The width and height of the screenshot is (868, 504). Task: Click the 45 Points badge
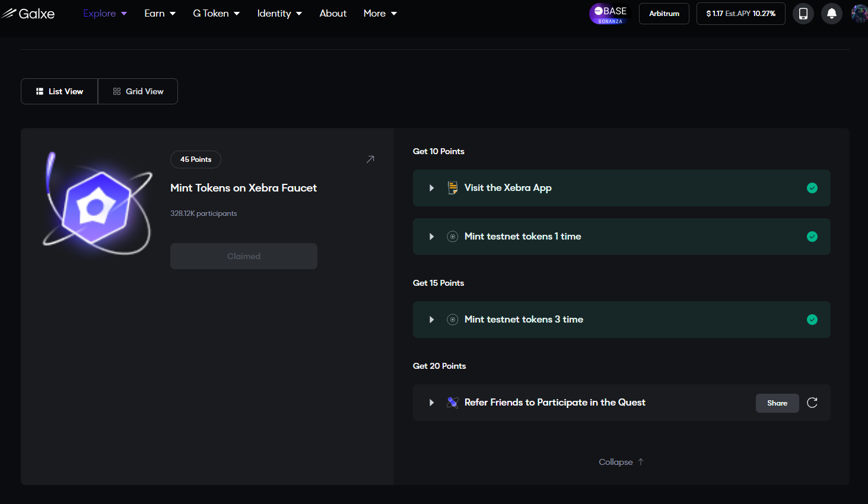(196, 160)
